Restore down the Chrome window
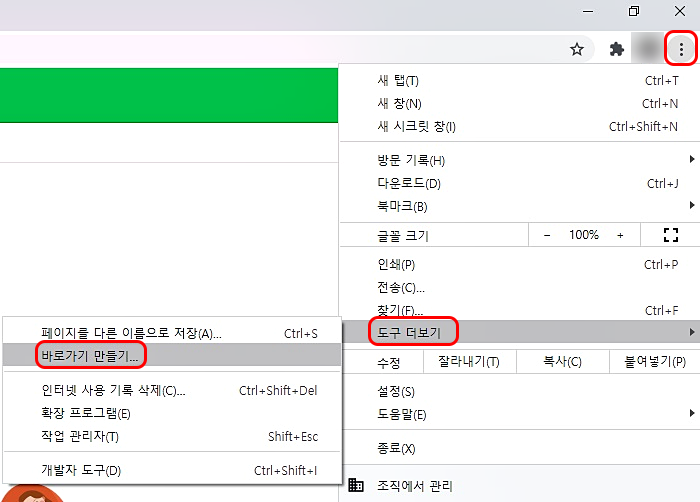The height and width of the screenshot is (502, 700). 633,11
